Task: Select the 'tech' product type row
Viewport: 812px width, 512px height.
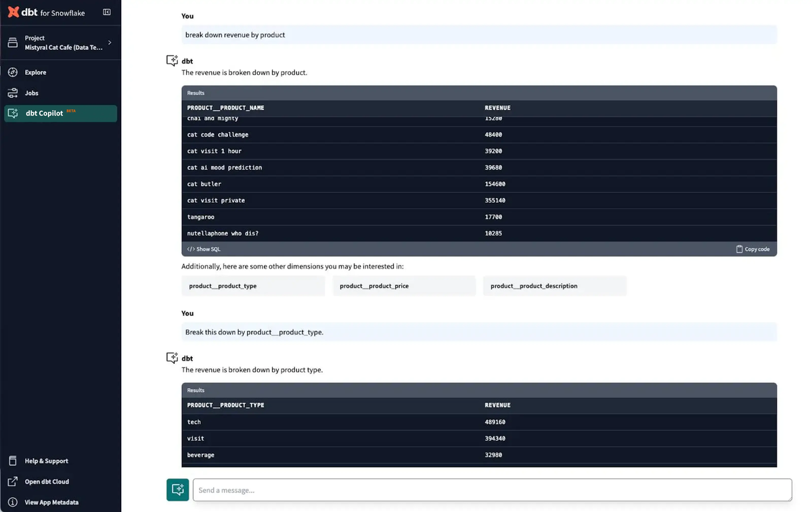Action: coord(479,422)
